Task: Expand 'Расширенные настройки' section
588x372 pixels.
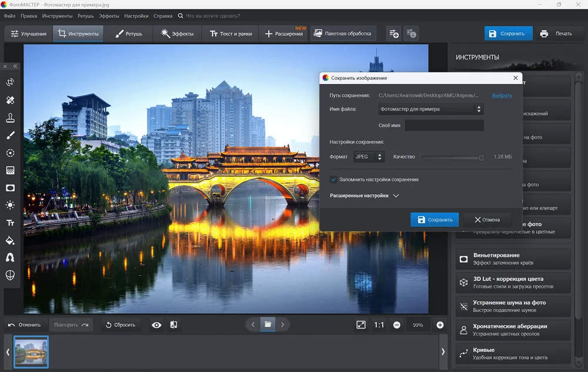Action: (364, 196)
